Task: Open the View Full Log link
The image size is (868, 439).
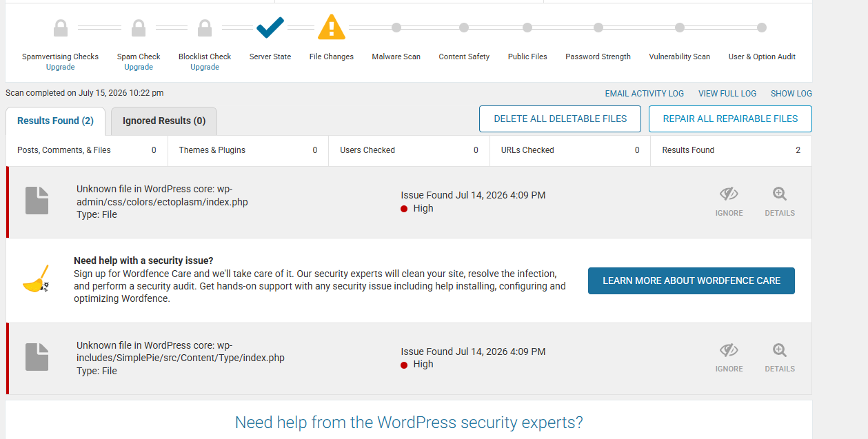Action: pyautogui.click(x=727, y=94)
